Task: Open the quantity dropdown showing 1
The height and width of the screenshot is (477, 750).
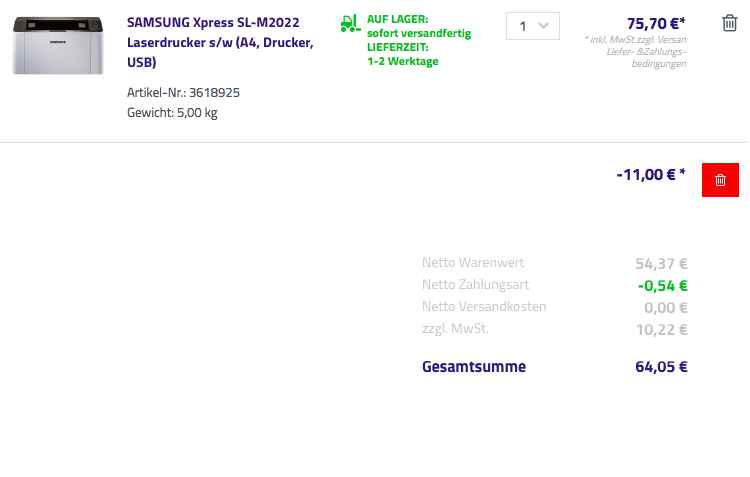Action: [x=533, y=26]
